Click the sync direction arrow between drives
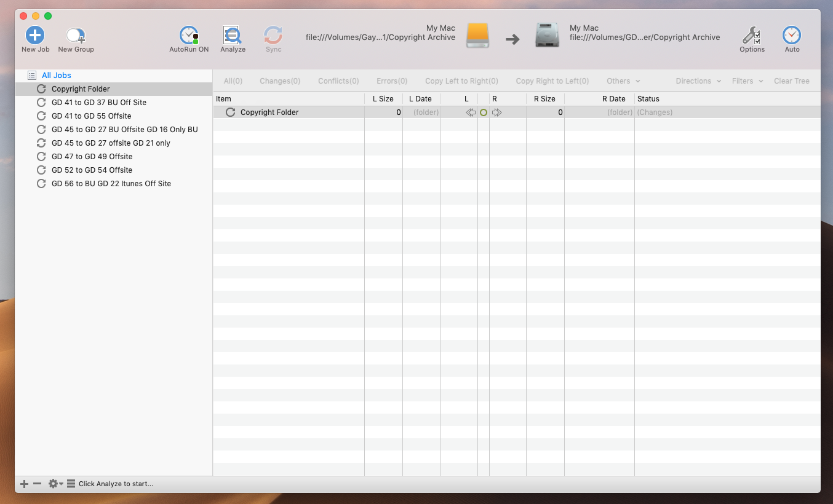The width and height of the screenshot is (833, 504). (512, 39)
